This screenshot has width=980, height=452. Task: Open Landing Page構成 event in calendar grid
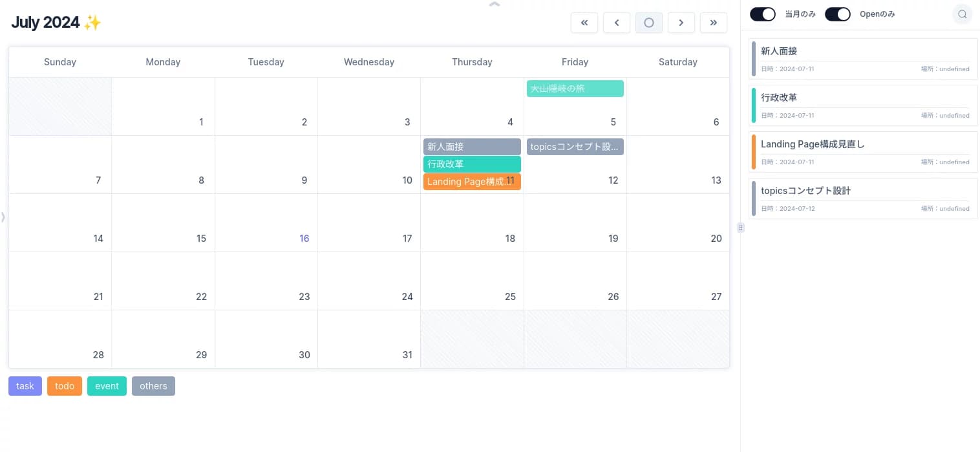[x=472, y=182]
